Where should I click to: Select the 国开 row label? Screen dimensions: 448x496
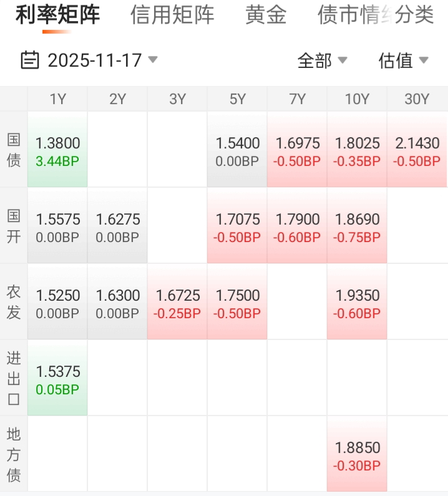click(x=14, y=226)
